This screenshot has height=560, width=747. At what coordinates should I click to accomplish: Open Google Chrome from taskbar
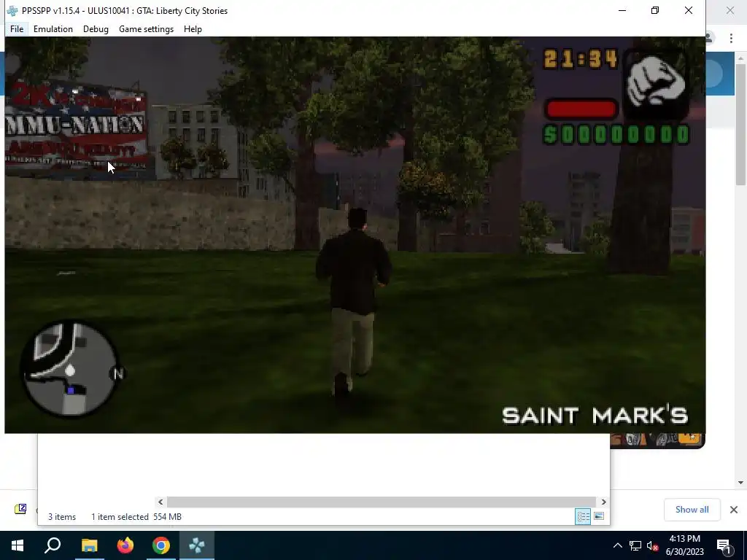point(161,545)
